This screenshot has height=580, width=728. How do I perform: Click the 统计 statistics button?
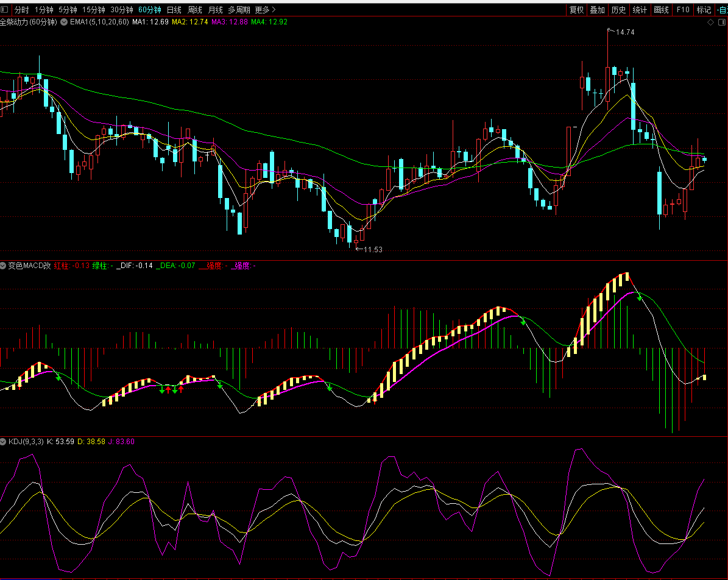(640, 10)
